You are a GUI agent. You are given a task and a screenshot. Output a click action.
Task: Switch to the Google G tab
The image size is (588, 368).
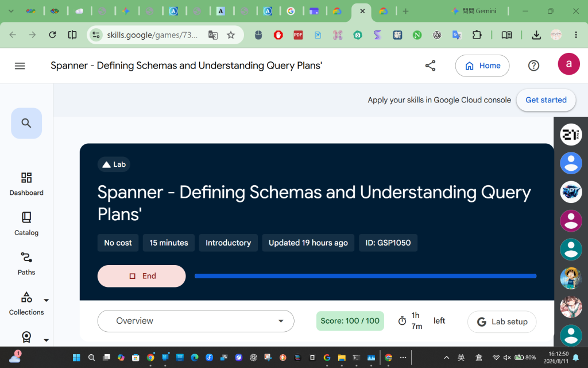[x=291, y=11]
